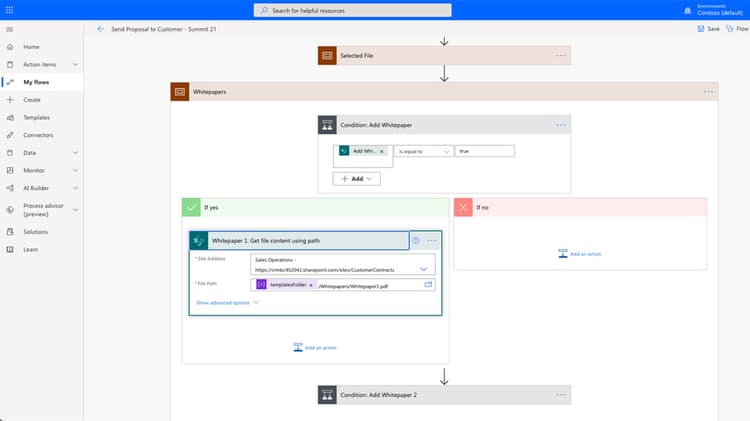Click the Selected File scope icon
This screenshot has width=750, height=421.
327,56
